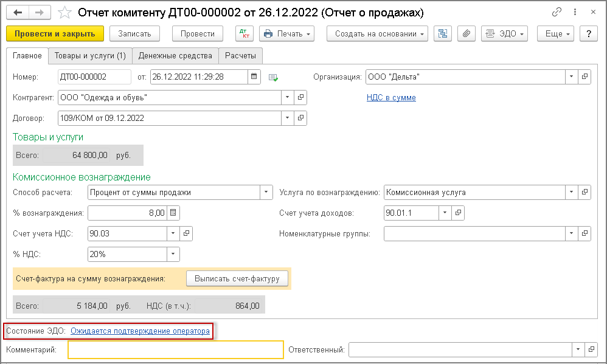Open calendar picker next to date field

tap(254, 77)
